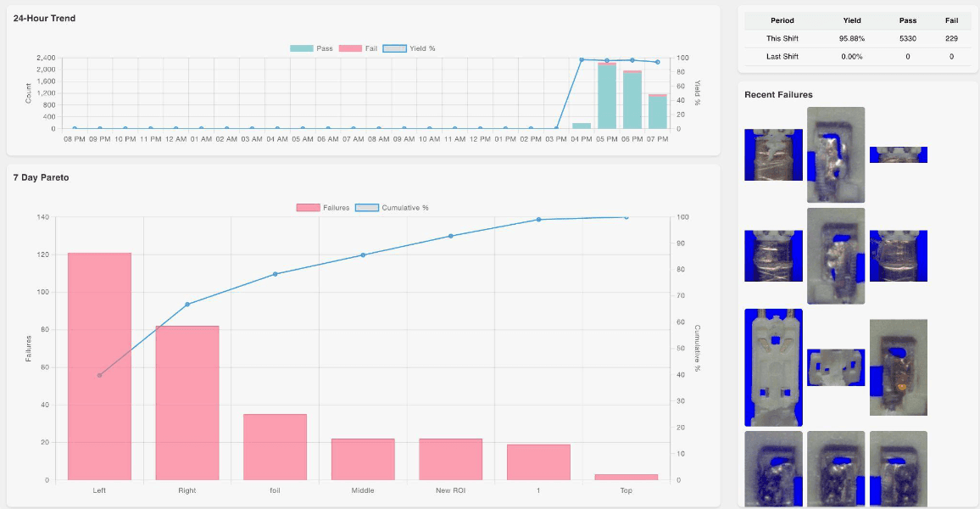Select the Top category bar in the Pareto
The width and height of the screenshot is (980, 509).
[x=626, y=477]
